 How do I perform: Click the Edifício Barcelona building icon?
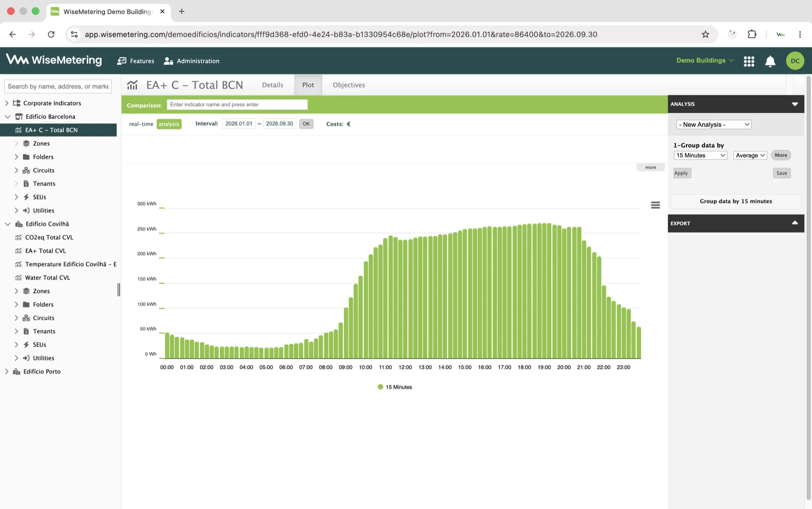(x=19, y=117)
